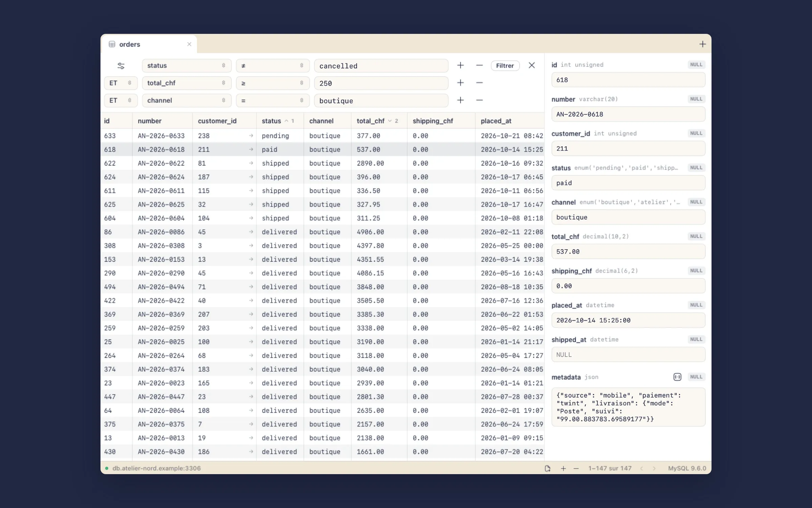Set customer_id field to NULL
Screen dimensions: 812x508
(696, 133)
